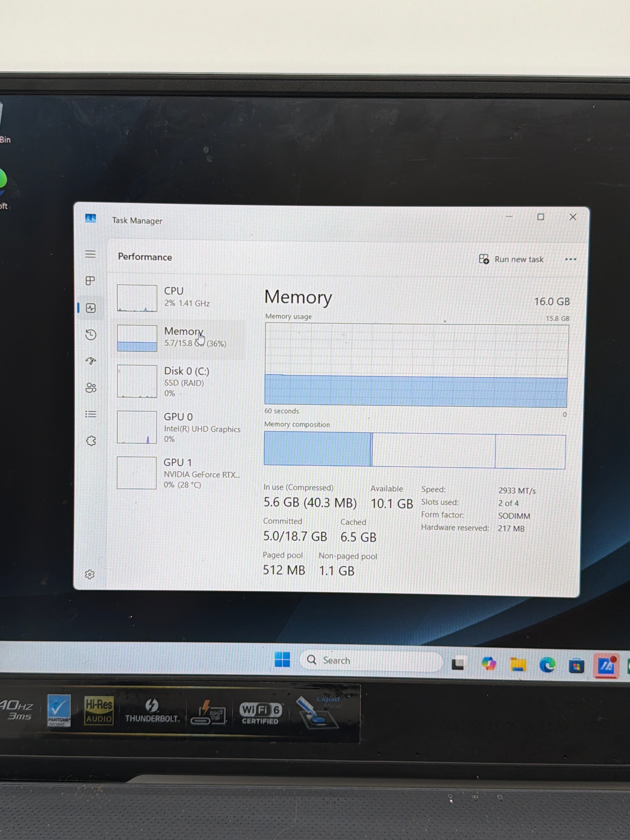
Task: Click the Speed value 2933 MT/s
Action: [517, 491]
